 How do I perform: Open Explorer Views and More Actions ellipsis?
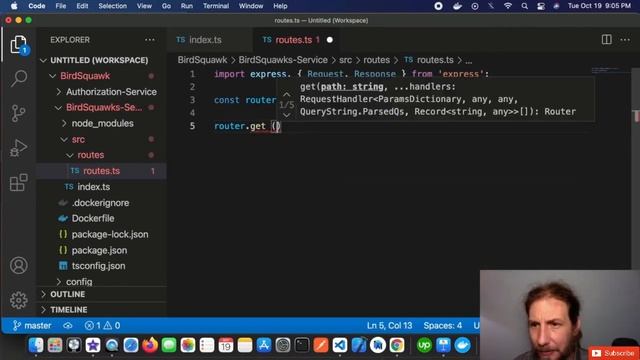(x=150, y=40)
